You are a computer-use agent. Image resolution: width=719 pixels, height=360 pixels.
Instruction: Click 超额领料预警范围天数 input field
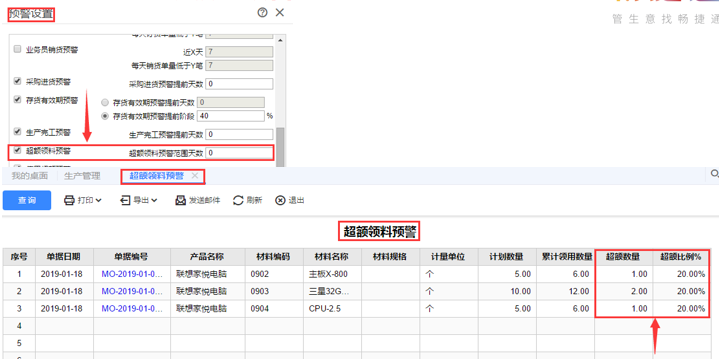239,153
